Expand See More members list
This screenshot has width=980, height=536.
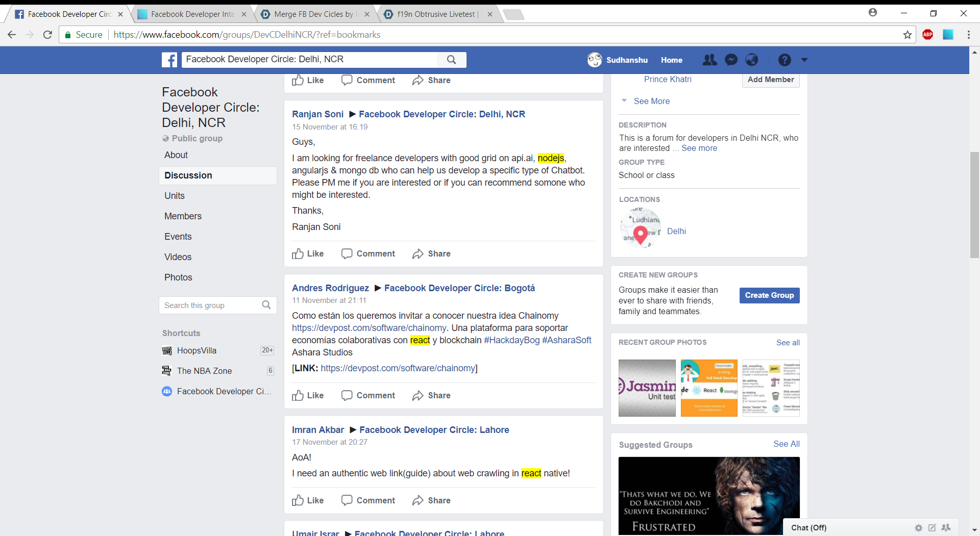[651, 101]
